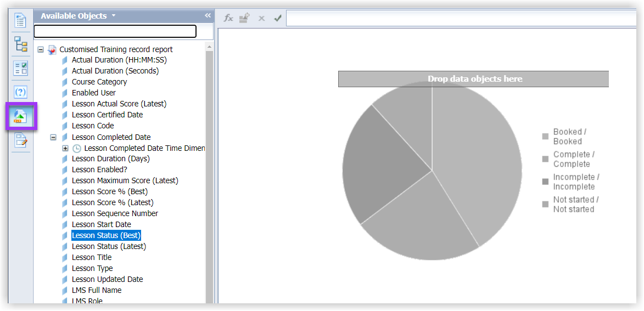644x311 pixels.
Task: Open the document summary side panel icon
Action: pos(21,21)
